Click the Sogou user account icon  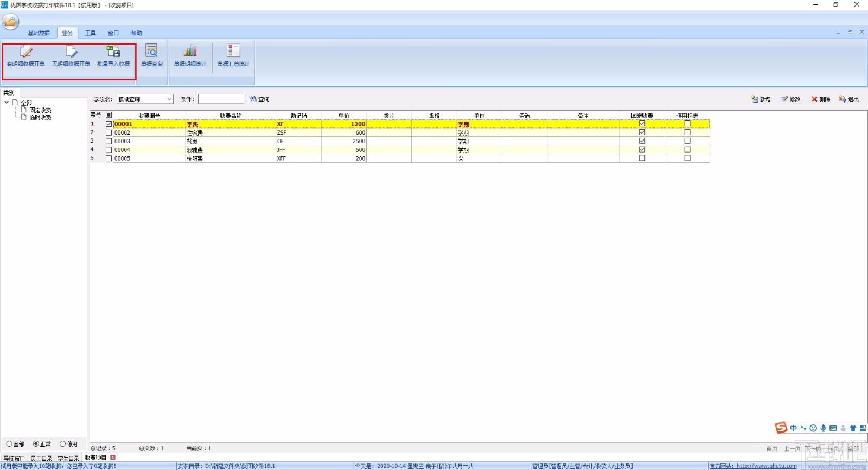coord(843,428)
